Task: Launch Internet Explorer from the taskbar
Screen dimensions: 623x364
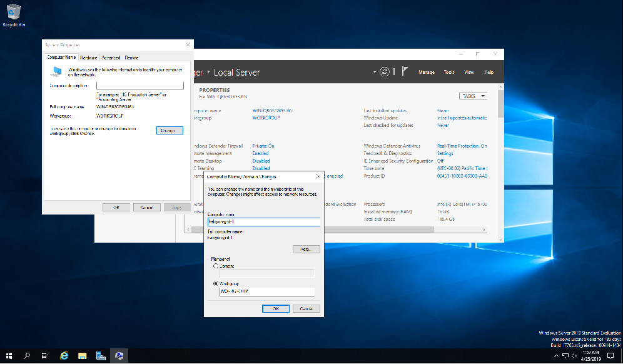Action: click(x=64, y=356)
